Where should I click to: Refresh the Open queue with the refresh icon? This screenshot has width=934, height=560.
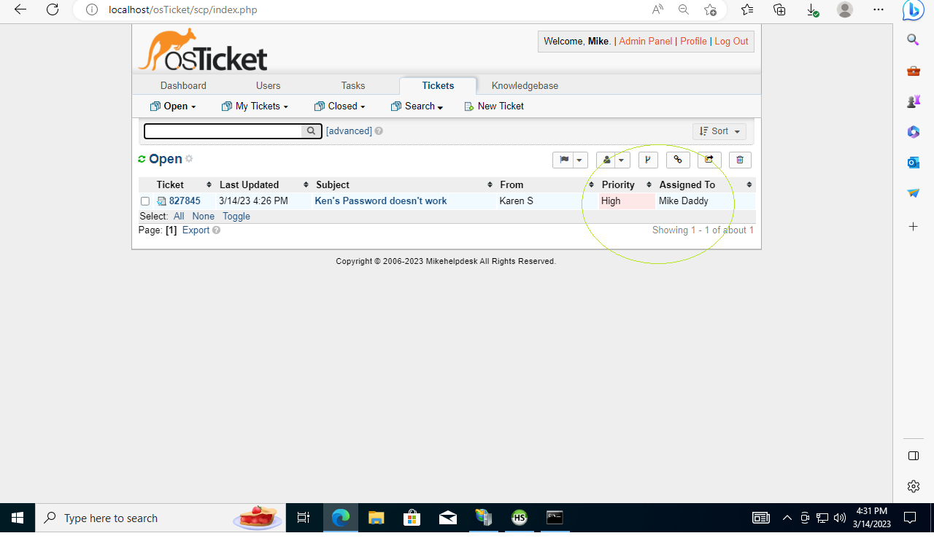(x=142, y=158)
